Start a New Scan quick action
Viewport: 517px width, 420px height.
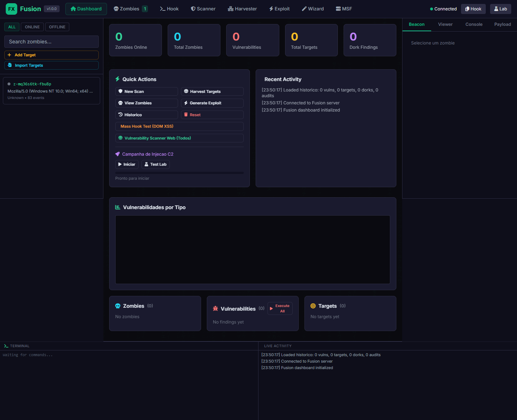pyautogui.click(x=146, y=91)
